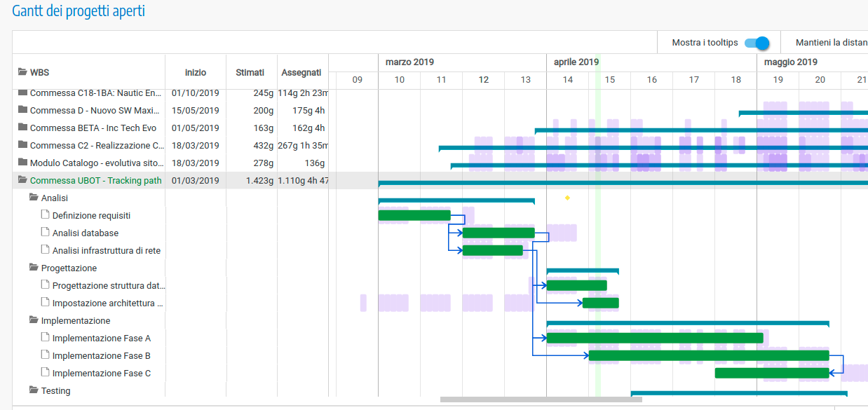Click document icon of Implementazione Fase C
Viewport: 868px width, 410px height.
pyautogui.click(x=46, y=373)
